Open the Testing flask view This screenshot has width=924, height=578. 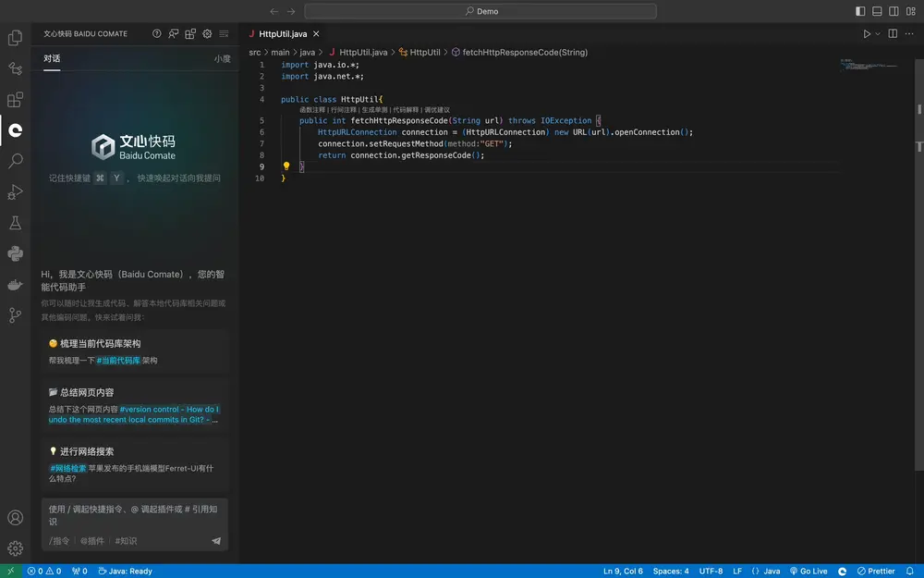(15, 223)
